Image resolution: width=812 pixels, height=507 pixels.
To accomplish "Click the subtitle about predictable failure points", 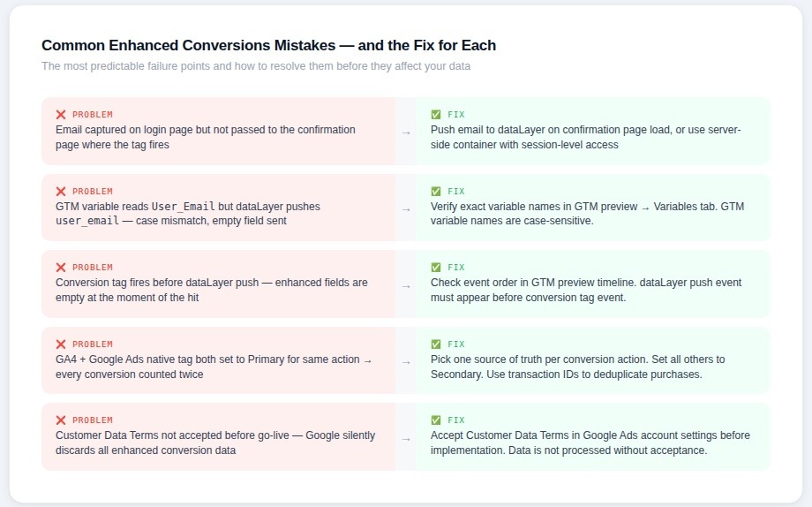I will pyautogui.click(x=256, y=66).
